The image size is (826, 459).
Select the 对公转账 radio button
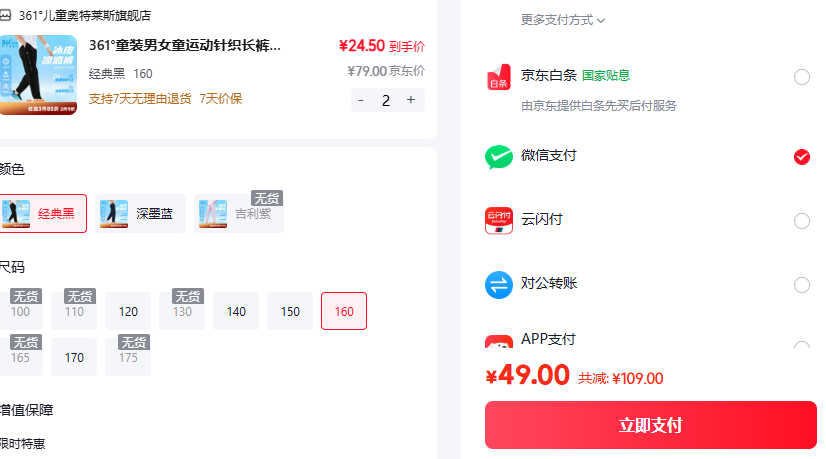click(x=801, y=285)
